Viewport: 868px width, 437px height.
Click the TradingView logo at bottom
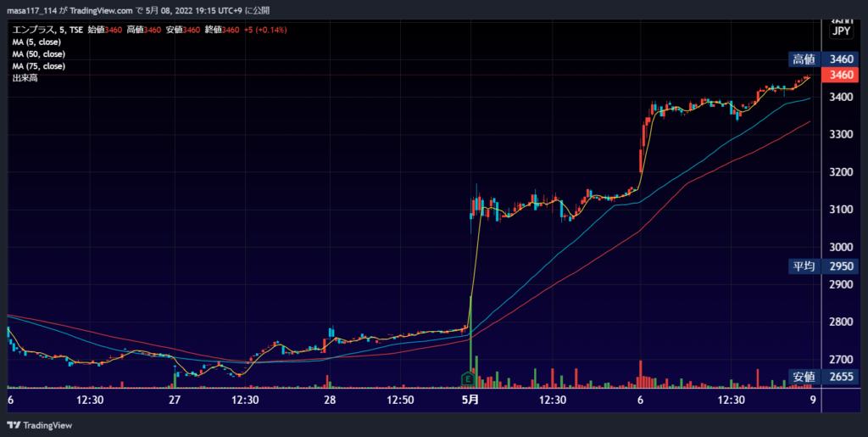pos(40,425)
